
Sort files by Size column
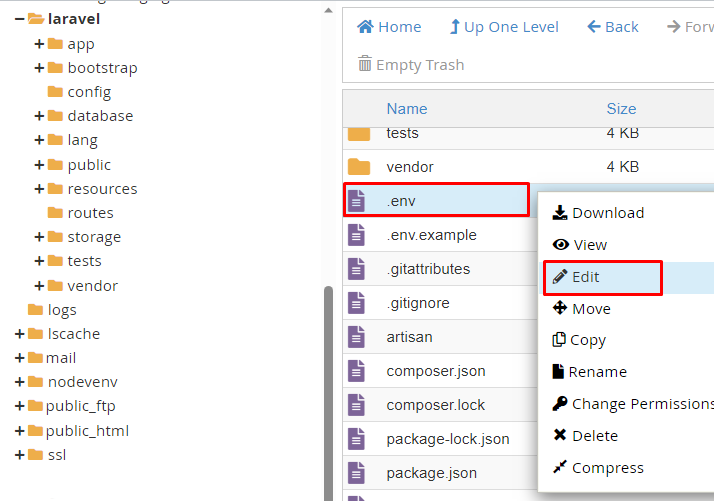(x=621, y=109)
